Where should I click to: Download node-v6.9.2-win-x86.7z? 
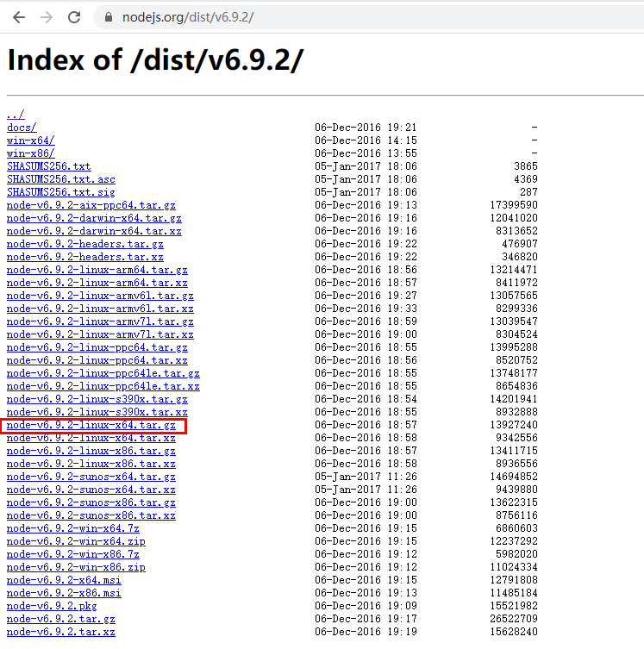[72, 554]
